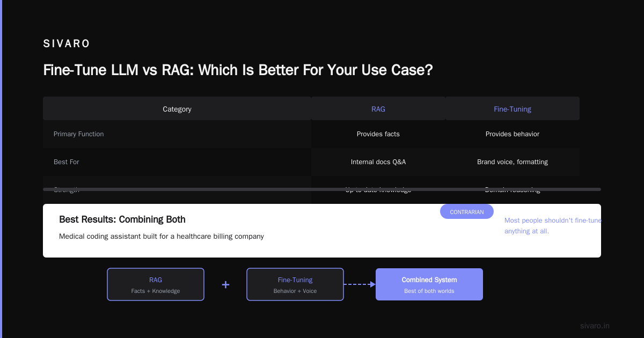Click the dashed arrow to Combined System
This screenshot has width=644, height=338.
[x=360, y=284]
